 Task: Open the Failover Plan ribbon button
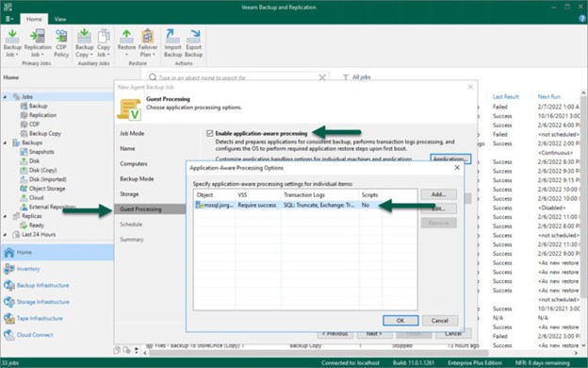148,43
